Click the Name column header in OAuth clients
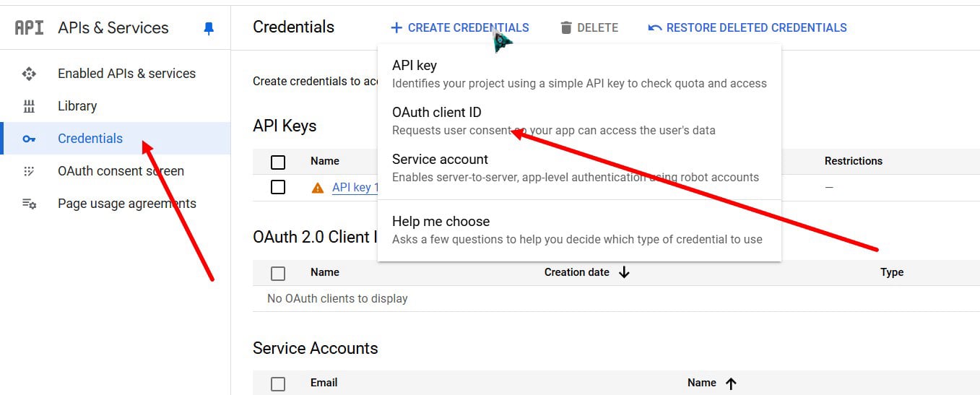Screen dimensions: 980x395 pyautogui.click(x=325, y=272)
